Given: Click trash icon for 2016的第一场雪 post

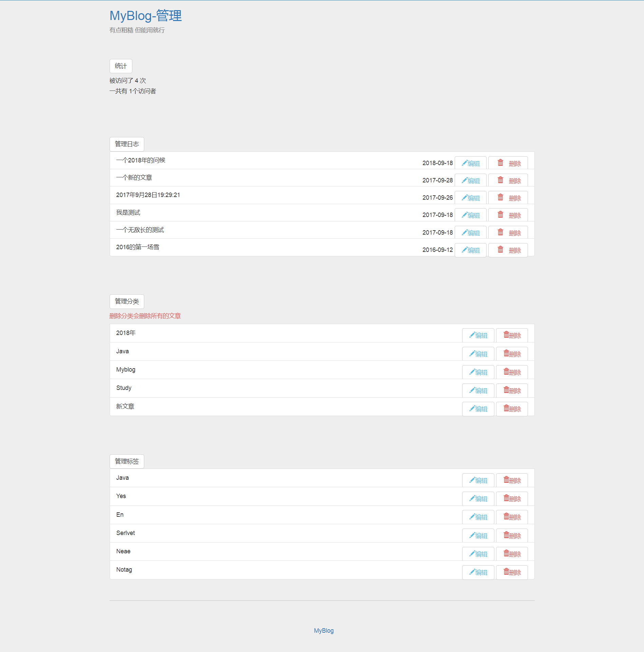Looking at the screenshot, I should pyautogui.click(x=500, y=250).
